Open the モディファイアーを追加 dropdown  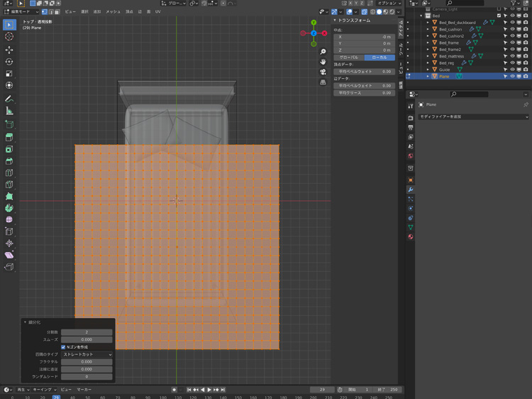473,116
